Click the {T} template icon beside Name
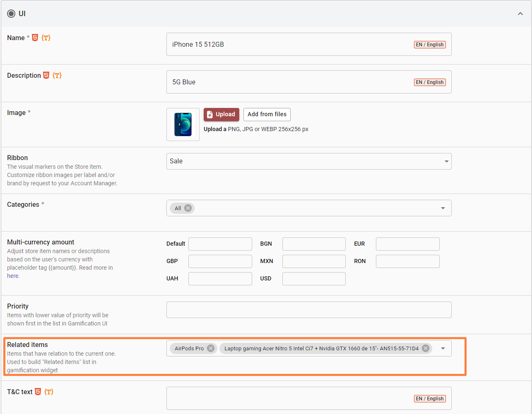532x414 pixels. (x=46, y=38)
